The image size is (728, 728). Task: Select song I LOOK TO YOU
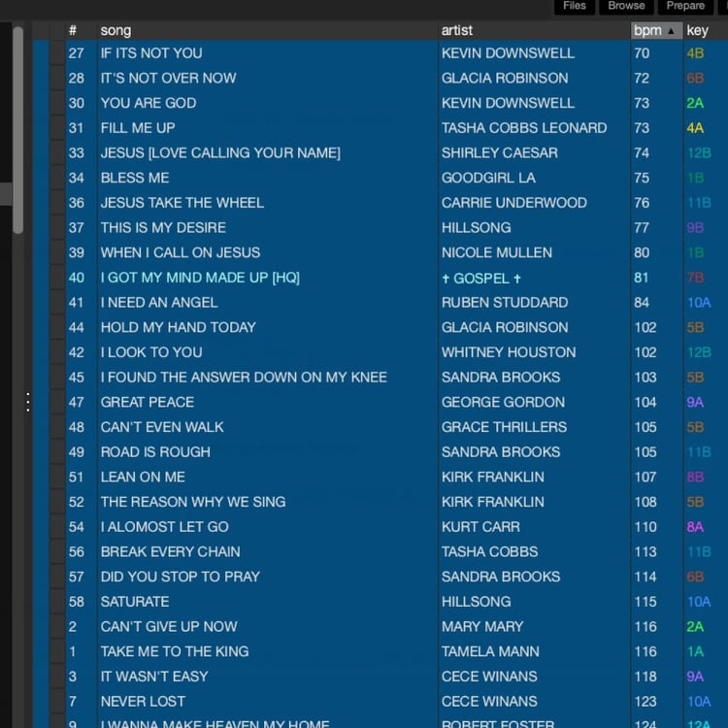tap(151, 352)
